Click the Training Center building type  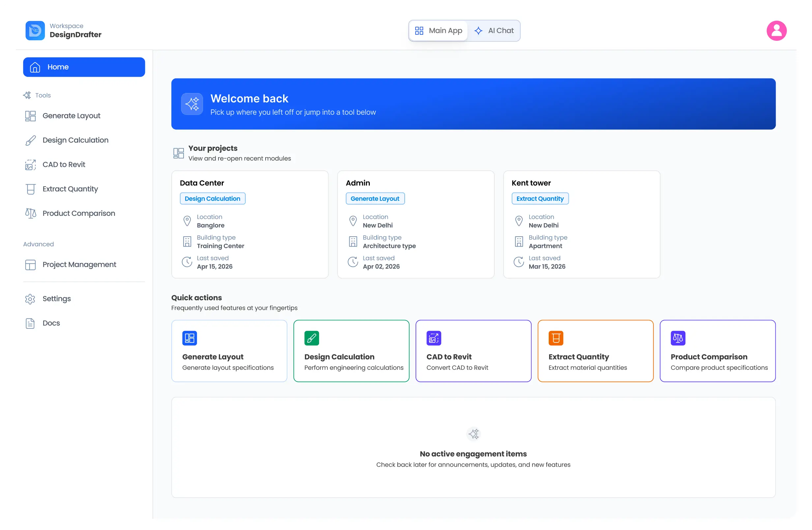(220, 246)
